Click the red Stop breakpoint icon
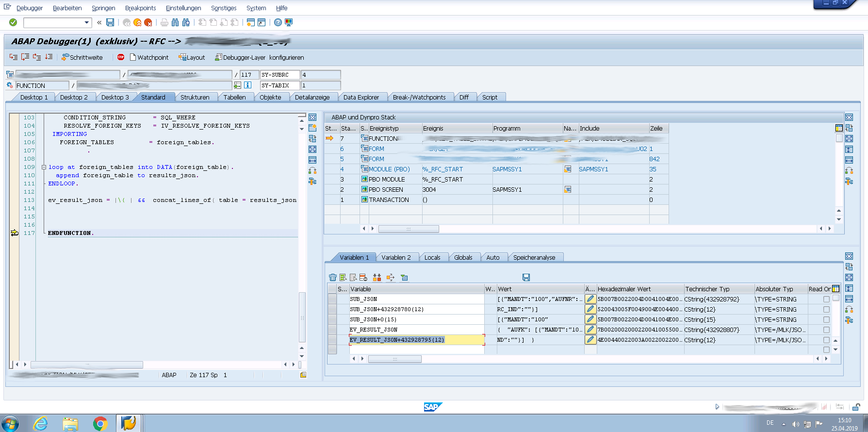 pos(121,57)
